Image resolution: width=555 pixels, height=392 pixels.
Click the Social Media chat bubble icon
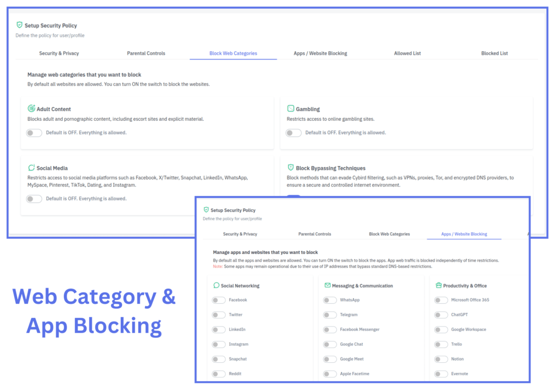point(31,168)
